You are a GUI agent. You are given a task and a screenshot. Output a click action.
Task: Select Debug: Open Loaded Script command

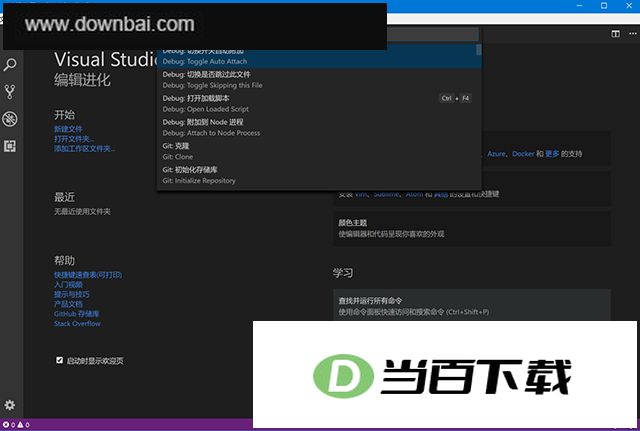(319, 104)
